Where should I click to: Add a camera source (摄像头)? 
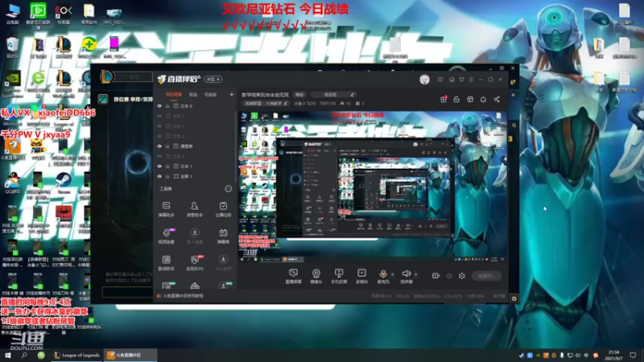pos(316,276)
